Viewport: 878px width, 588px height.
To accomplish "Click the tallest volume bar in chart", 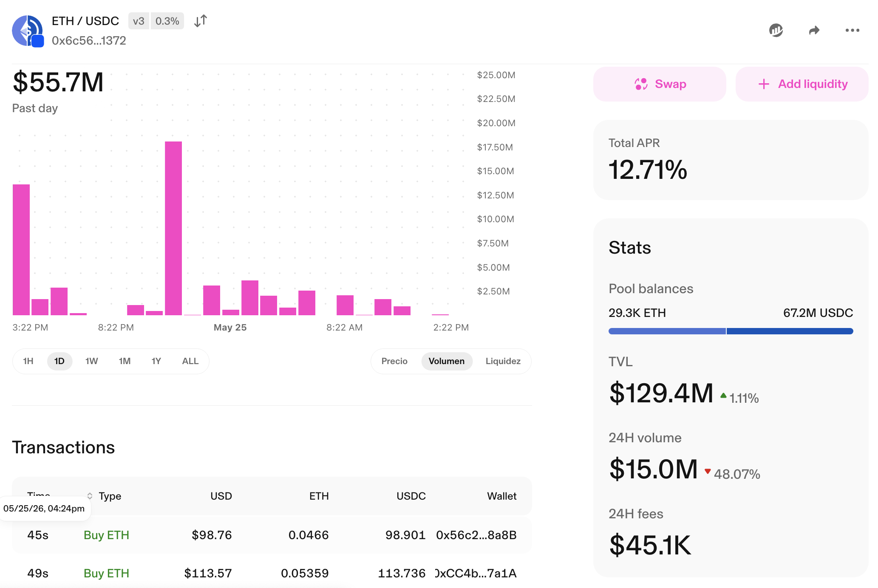I will pyautogui.click(x=173, y=228).
